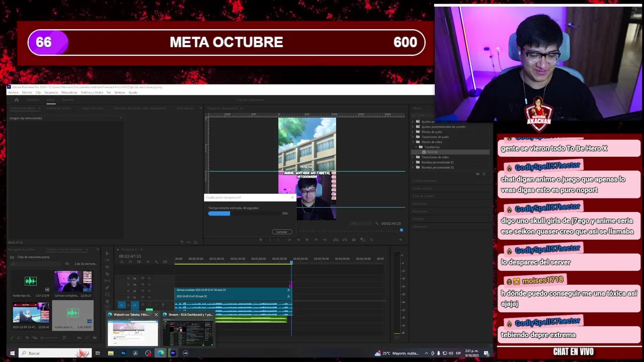Screen dimensions: 644x362
Task: Toggle V1 track output eye icon
Action: pos(149,297)
